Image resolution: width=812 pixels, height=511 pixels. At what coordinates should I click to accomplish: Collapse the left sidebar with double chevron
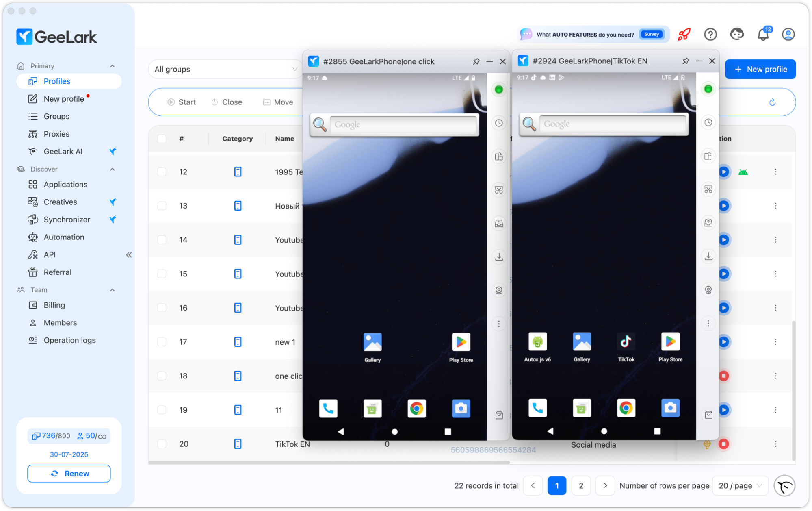coord(129,255)
